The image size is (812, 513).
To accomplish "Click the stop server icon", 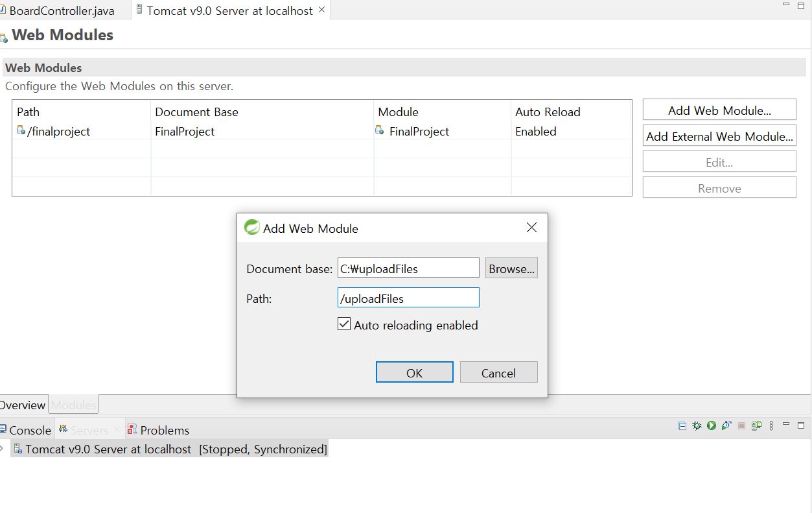I will pos(741,426).
